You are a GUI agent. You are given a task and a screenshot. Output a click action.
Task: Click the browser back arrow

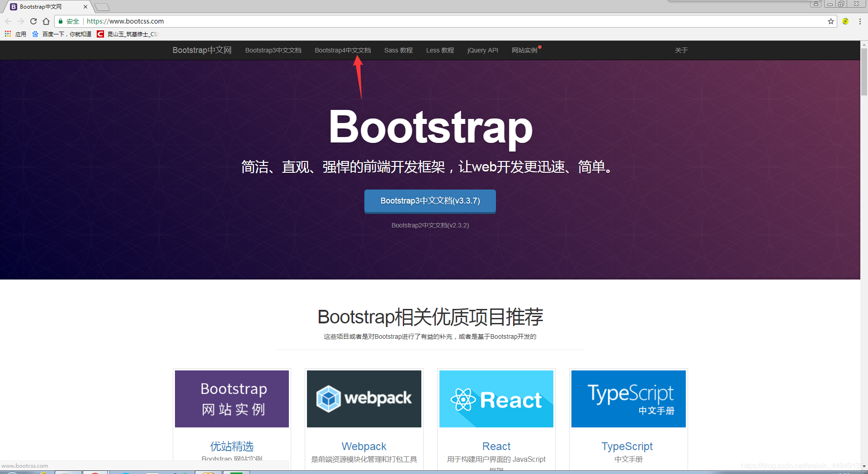click(8, 21)
